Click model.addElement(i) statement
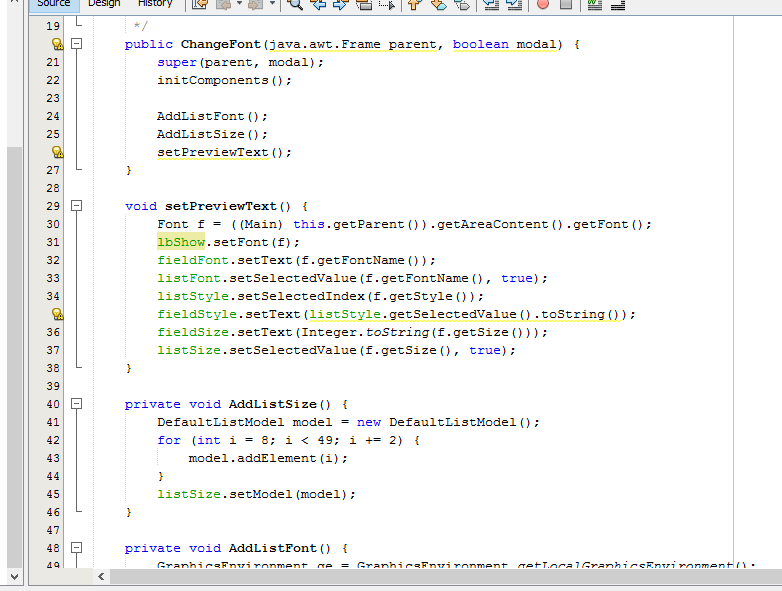Screen dimensions: 782x591 [268, 458]
